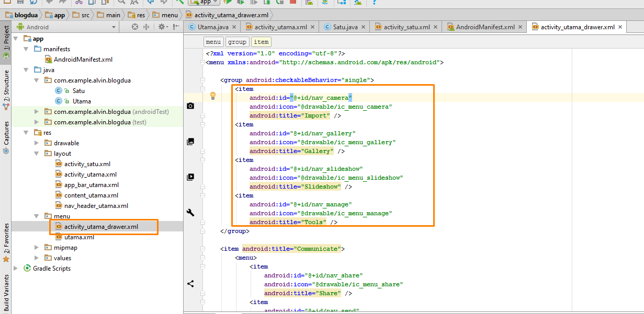The width and height of the screenshot is (644, 314).
Task: Expand the com.example.alvin.blogdua (test) package
Action: (x=37, y=122)
